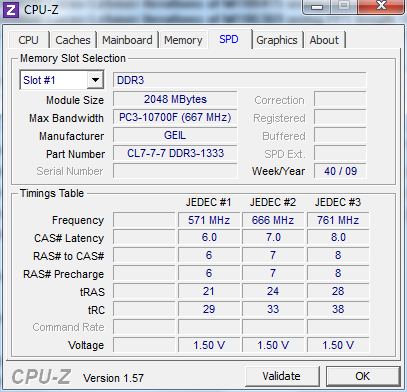Click the CPU-Z purple Z title icon
Image resolution: width=407 pixels, height=392 pixels.
[x=11, y=10]
